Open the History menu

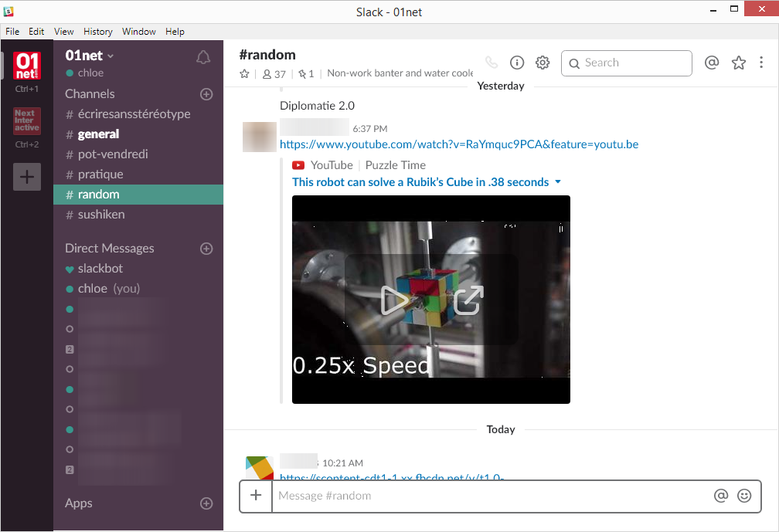[x=98, y=31]
